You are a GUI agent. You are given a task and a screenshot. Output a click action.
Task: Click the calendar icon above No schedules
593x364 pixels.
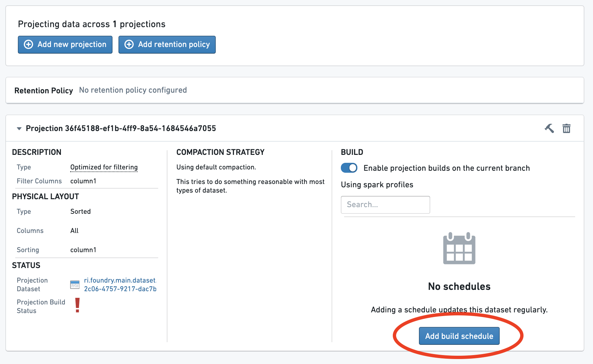click(459, 248)
